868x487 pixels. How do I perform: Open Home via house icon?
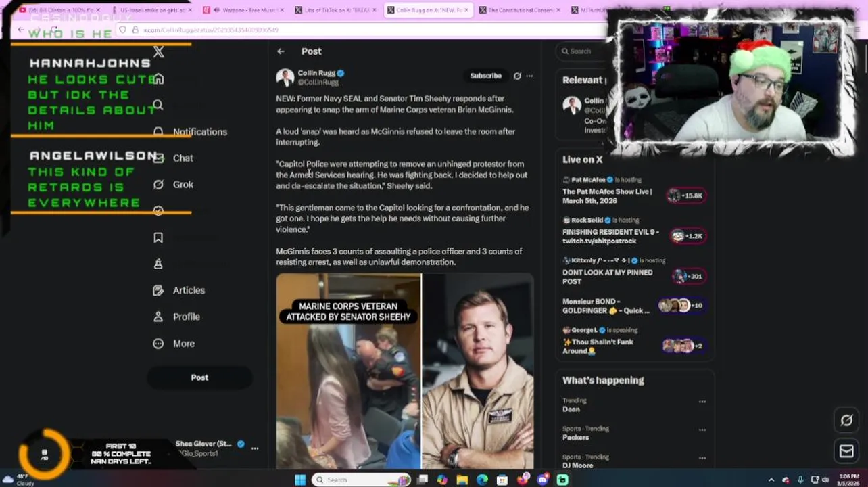[158, 79]
